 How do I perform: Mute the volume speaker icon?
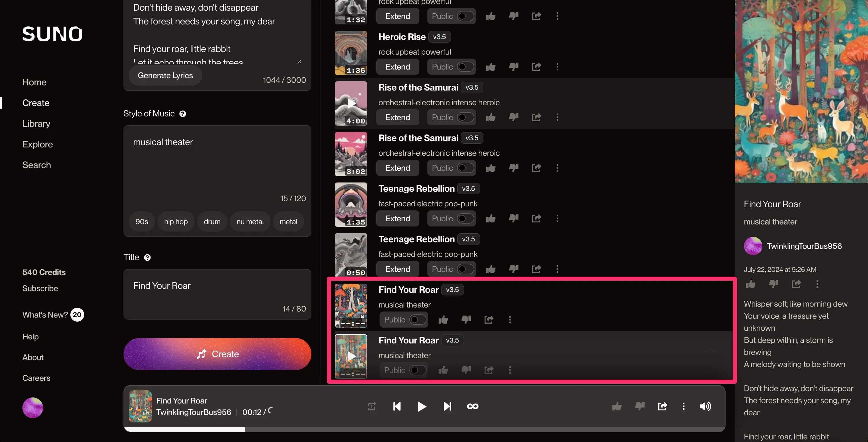point(705,406)
